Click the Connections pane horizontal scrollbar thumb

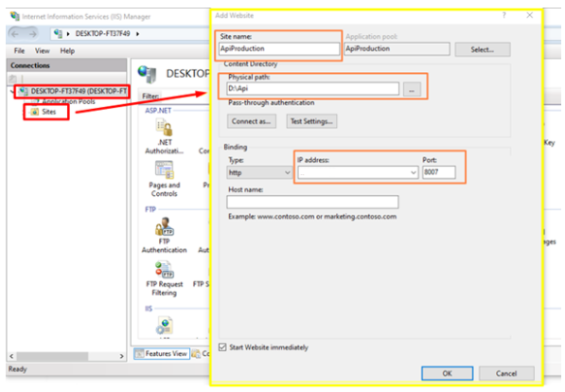tap(53, 356)
